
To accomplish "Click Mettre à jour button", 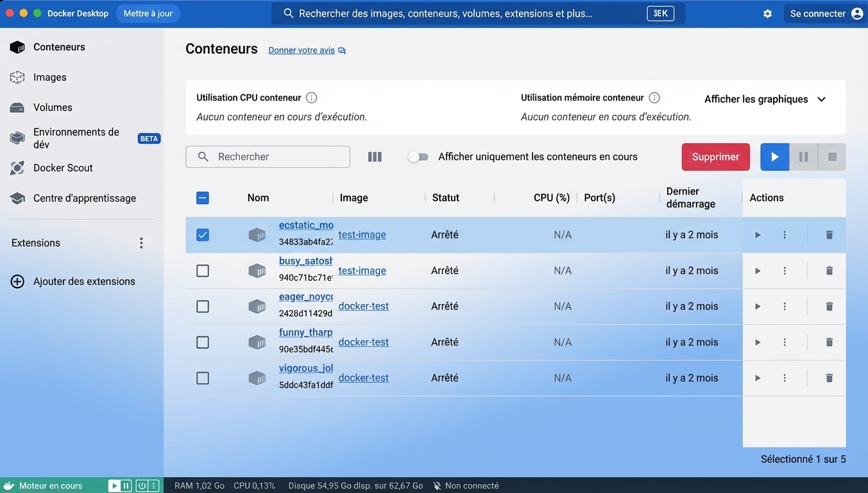I will (x=148, y=13).
